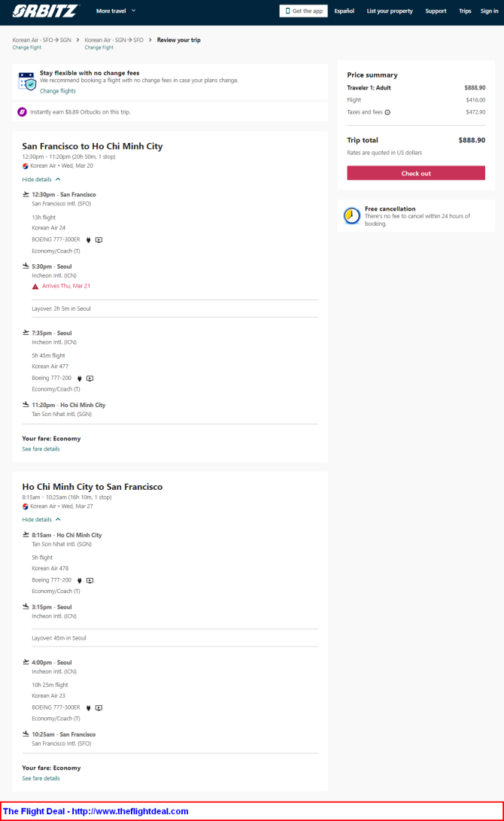The height and width of the screenshot is (821, 504).
Task: Click the Taxes and fees info icon
Action: tap(387, 112)
